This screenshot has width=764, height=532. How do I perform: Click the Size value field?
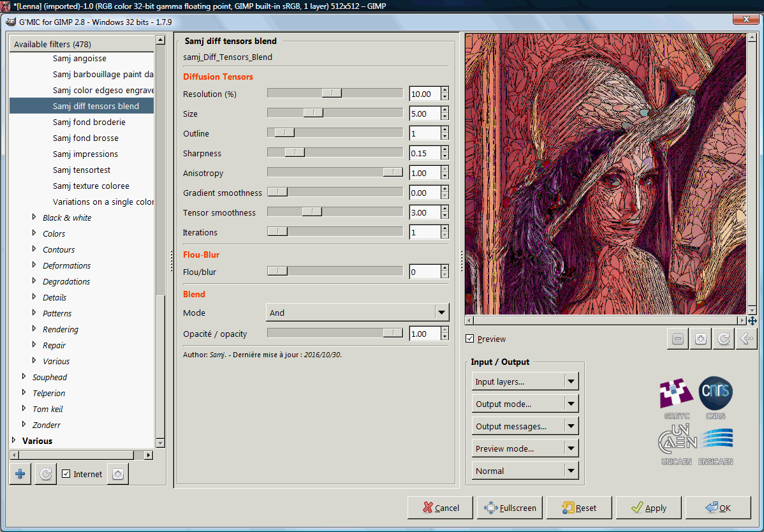coord(425,114)
